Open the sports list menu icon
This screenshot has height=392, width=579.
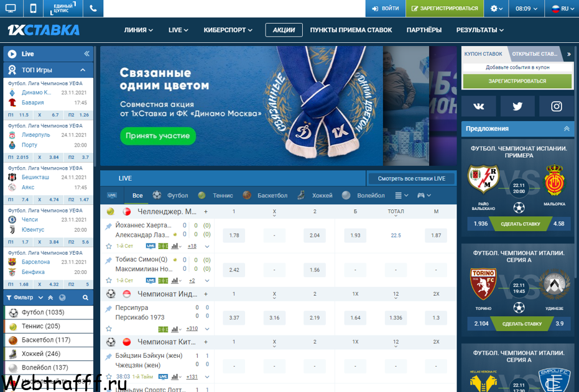(x=401, y=196)
